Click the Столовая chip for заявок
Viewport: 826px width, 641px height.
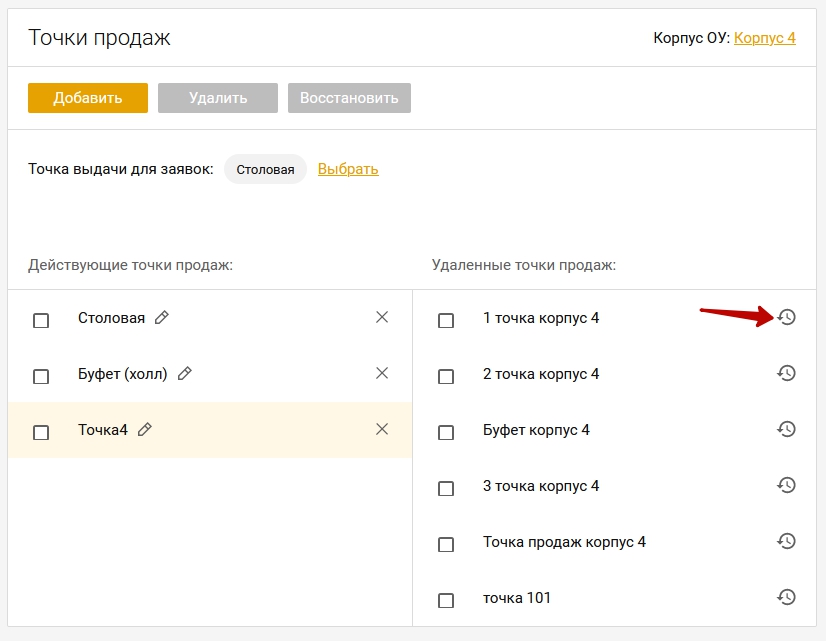pyautogui.click(x=266, y=169)
